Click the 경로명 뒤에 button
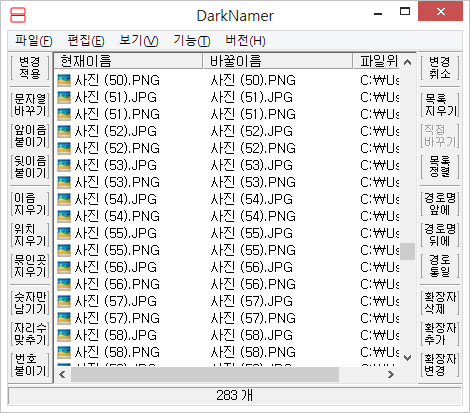This screenshot has height=413, width=470. pyautogui.click(x=440, y=235)
